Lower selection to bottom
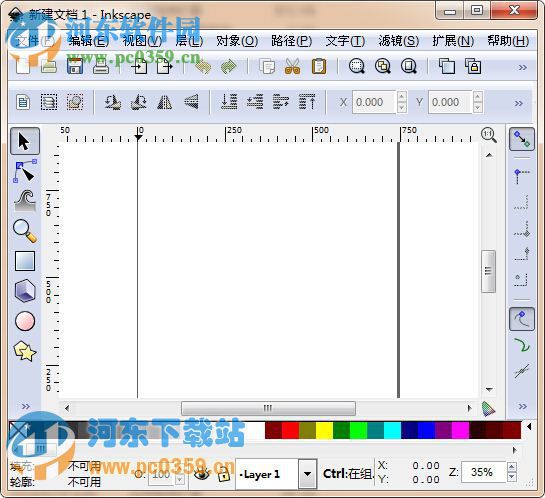This screenshot has height=498, width=545. [229, 102]
